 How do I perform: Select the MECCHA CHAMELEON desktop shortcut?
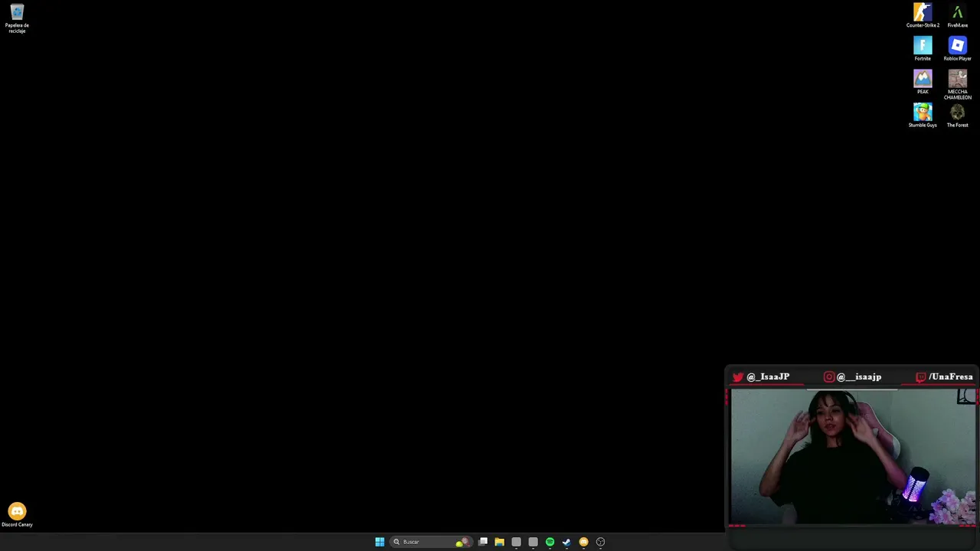tap(957, 85)
